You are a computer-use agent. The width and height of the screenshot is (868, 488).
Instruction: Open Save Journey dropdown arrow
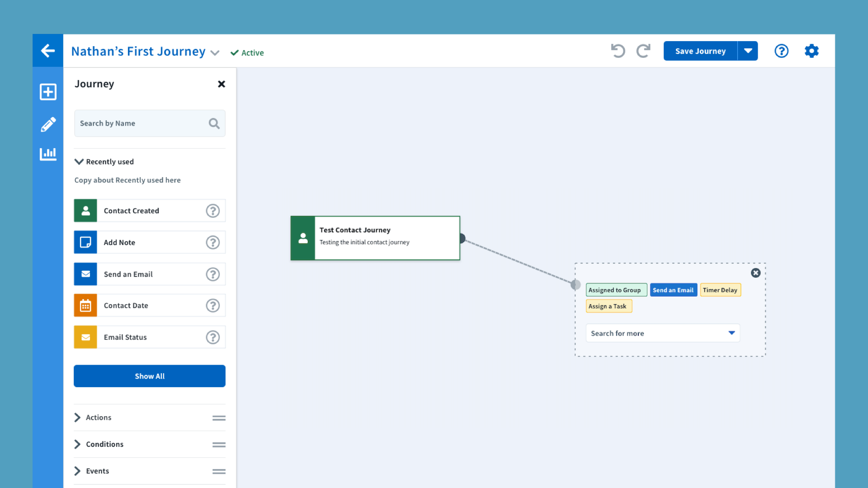(x=748, y=51)
